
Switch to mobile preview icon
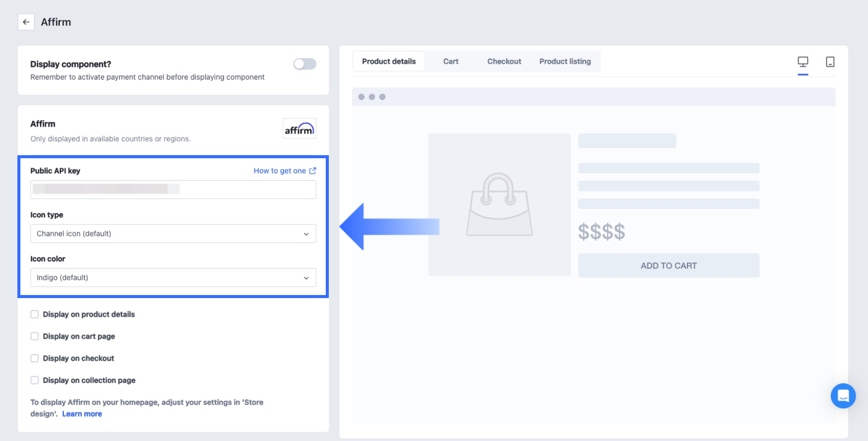pos(830,62)
